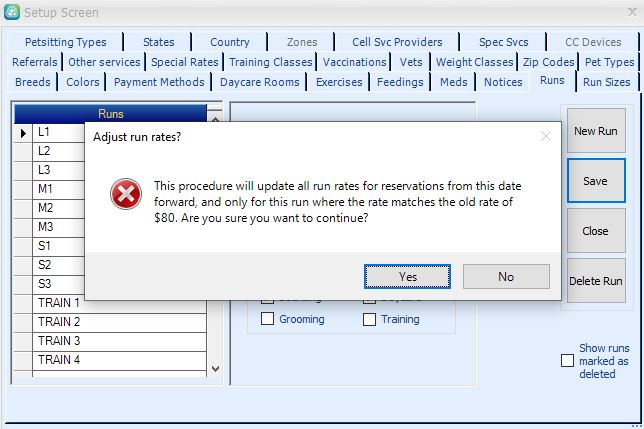Click the Setup Screen app icon
Screen dimensions: 644x429
(11, 12)
